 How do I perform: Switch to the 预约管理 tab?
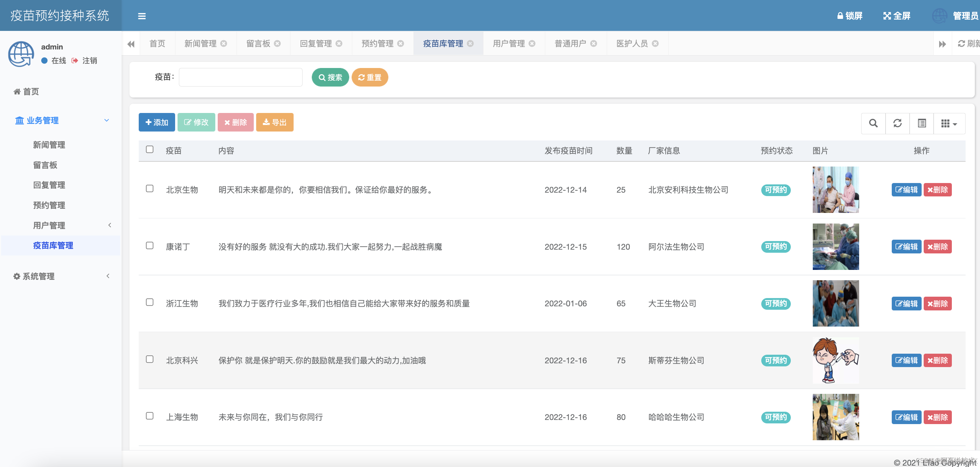point(377,43)
